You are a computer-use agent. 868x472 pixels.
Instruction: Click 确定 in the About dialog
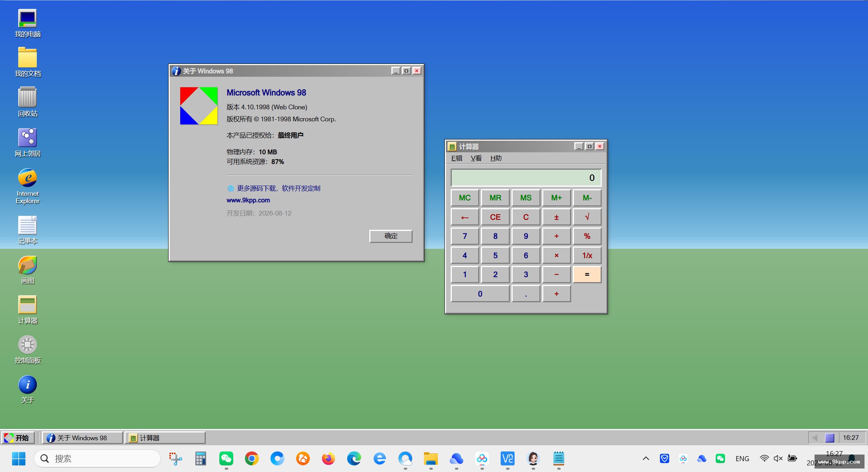pos(391,236)
